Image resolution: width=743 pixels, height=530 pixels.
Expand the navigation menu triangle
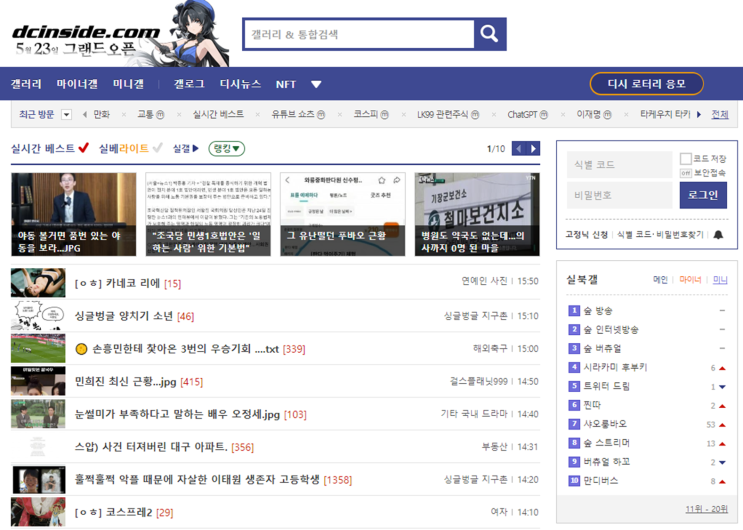tap(316, 84)
